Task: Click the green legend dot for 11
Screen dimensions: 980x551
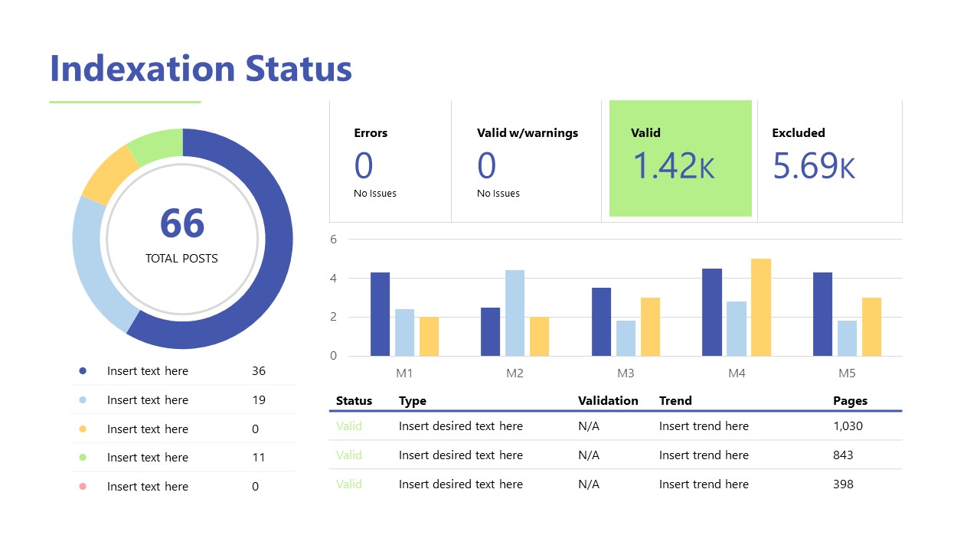Action: coord(83,458)
